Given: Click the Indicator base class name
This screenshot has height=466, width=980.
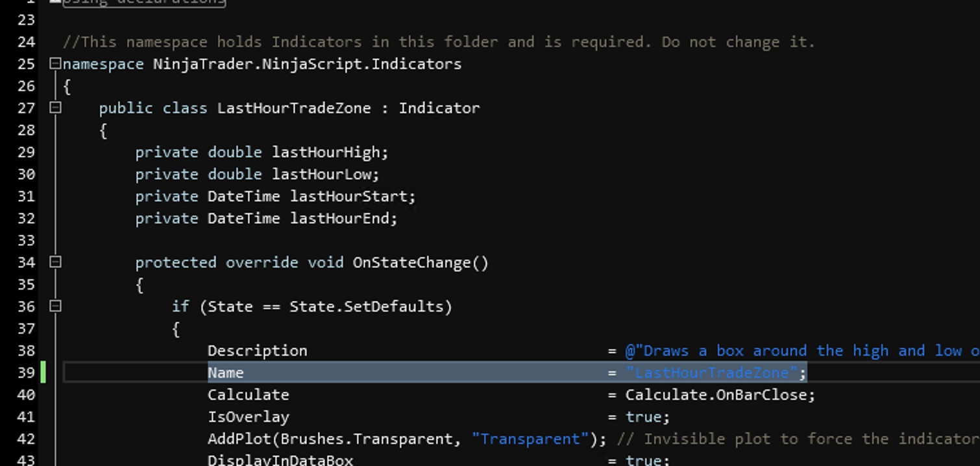Looking at the screenshot, I should (439, 108).
